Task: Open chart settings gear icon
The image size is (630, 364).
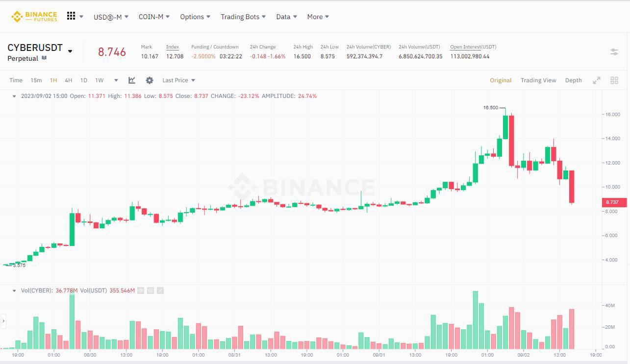Action: point(150,80)
